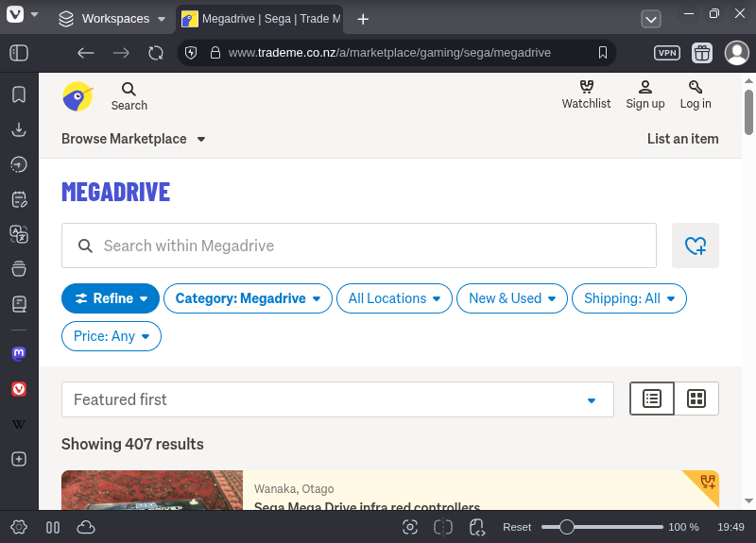
Task: Click the Trade Me Watchlist icon
Action: [x=586, y=94]
